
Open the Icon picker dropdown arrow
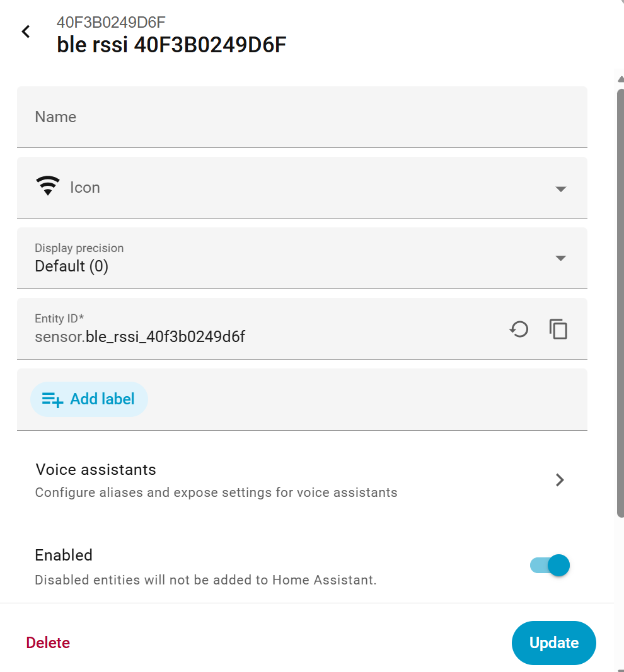click(560, 189)
